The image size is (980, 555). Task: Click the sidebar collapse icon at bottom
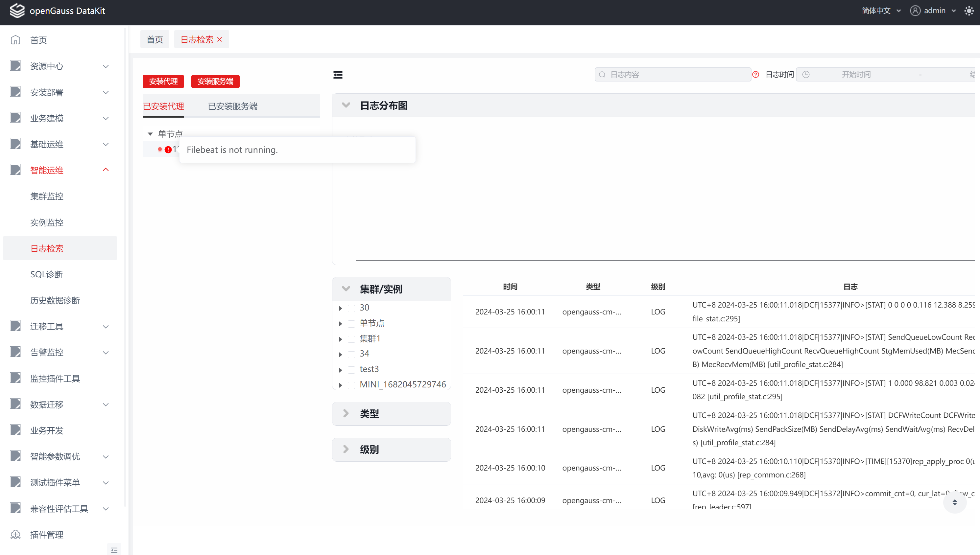tap(114, 550)
